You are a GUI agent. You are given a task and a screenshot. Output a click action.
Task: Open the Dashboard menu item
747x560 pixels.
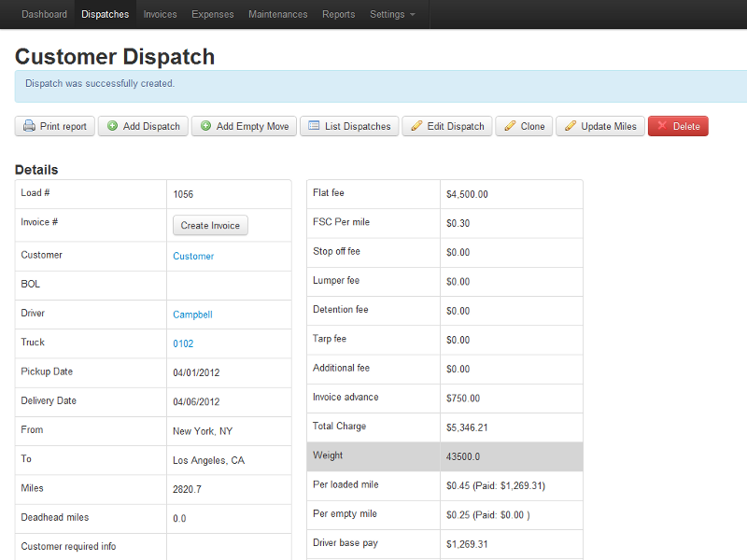click(x=44, y=14)
